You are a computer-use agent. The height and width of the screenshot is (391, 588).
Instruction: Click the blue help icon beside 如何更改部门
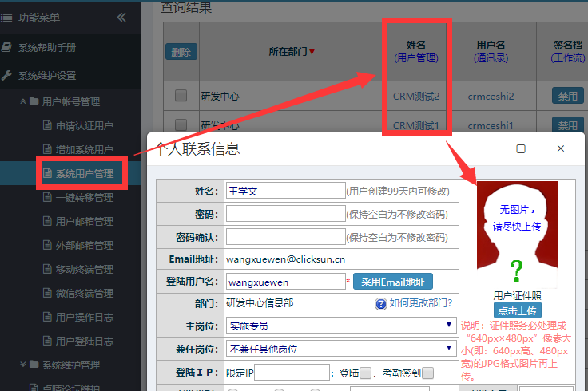pyautogui.click(x=381, y=303)
